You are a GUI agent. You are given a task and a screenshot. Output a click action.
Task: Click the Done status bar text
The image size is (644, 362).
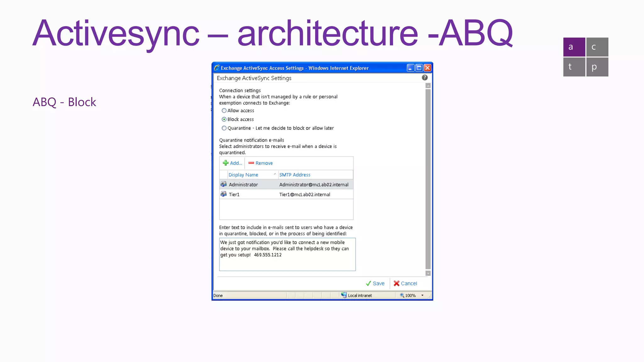(218, 295)
